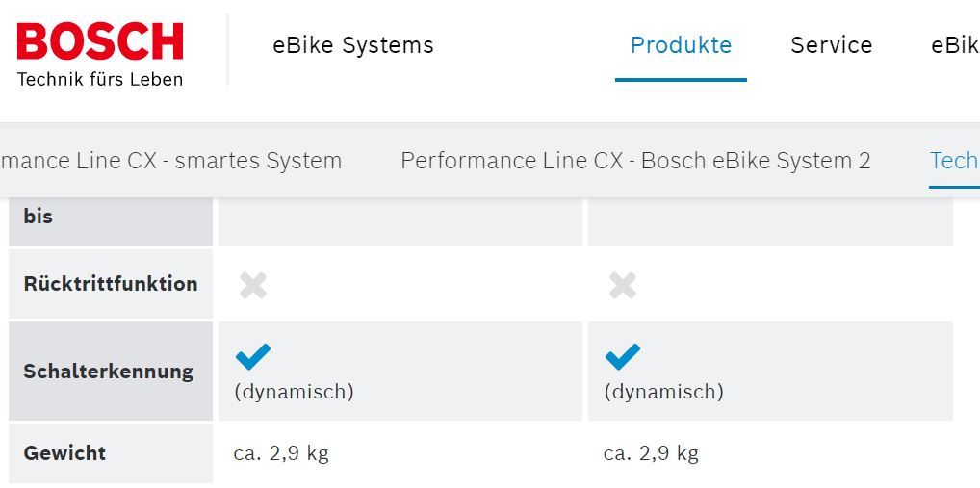Click '(dynamisch)' text in second column

click(663, 392)
